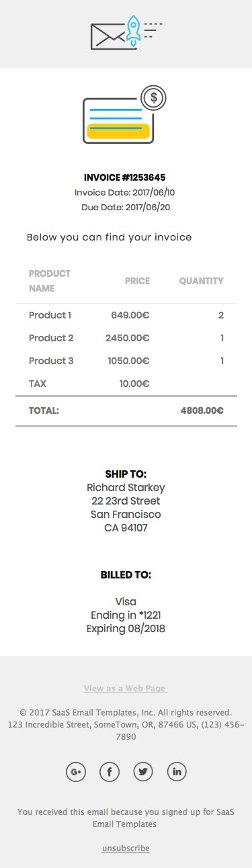Click the PRODUCT NAME column header

(x=50, y=281)
